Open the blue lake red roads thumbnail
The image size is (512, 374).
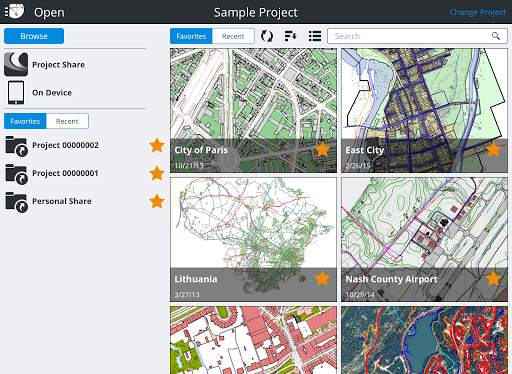coord(424,340)
